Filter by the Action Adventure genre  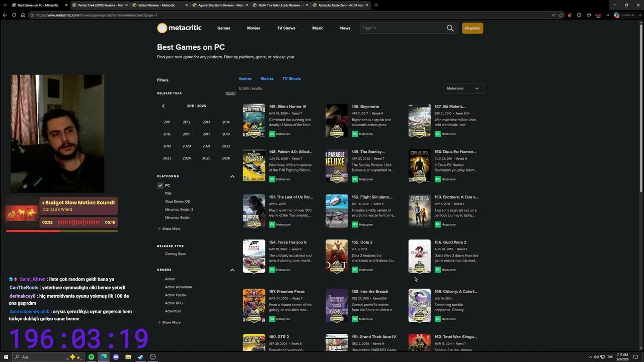(x=179, y=287)
